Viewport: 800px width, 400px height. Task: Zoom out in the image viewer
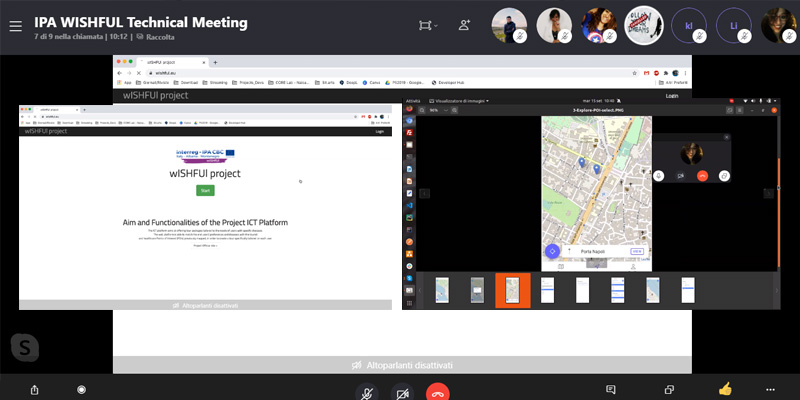(423, 110)
